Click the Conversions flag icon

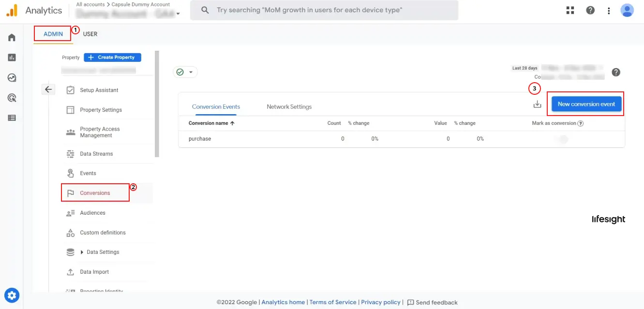point(71,193)
